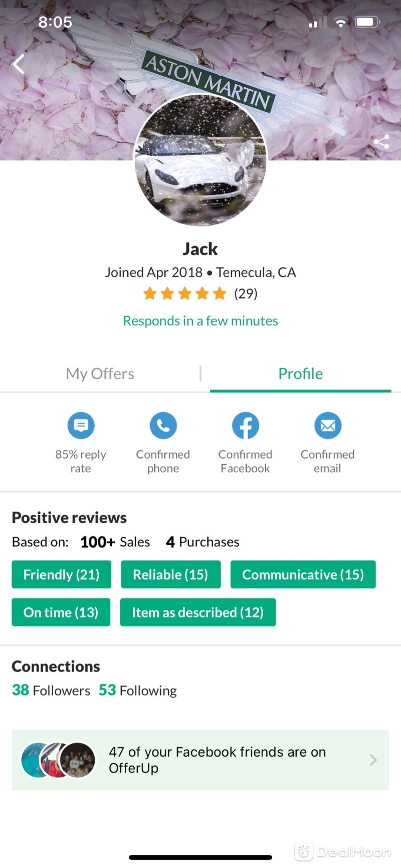Tap the five-star rating icons
Viewport: 401px width, 868px height.
pos(185,293)
